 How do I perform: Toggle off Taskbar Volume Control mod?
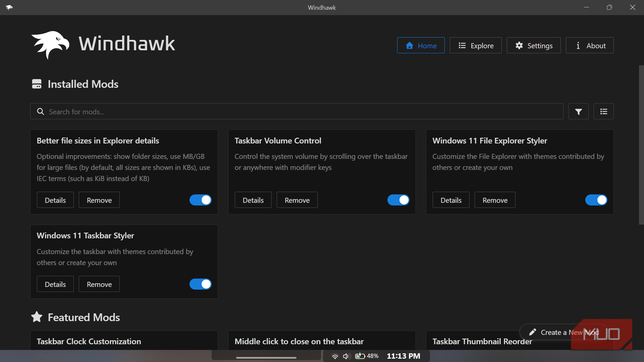(398, 200)
